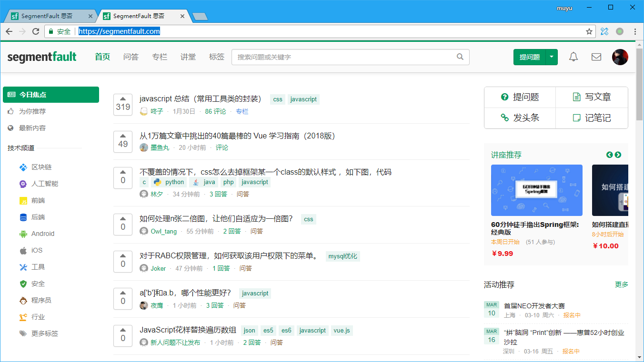Reload the page with refresh icon
The width and height of the screenshot is (644, 362).
[x=36, y=31]
